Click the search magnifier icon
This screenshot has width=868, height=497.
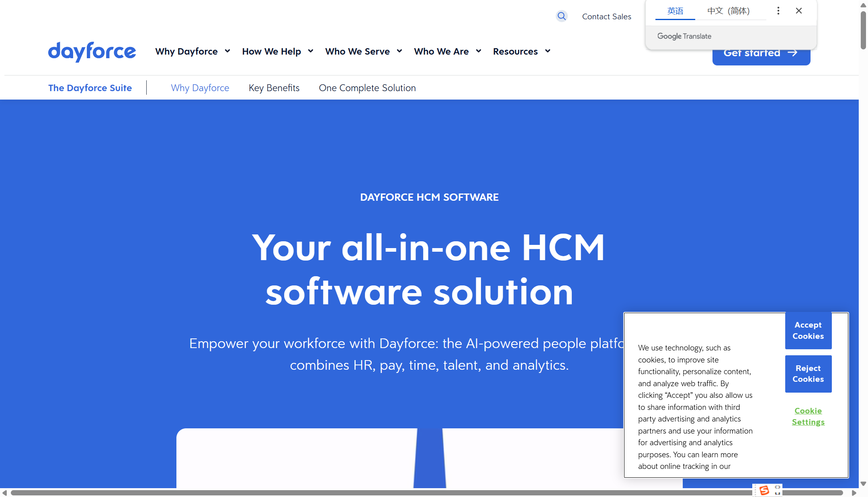[x=561, y=16]
